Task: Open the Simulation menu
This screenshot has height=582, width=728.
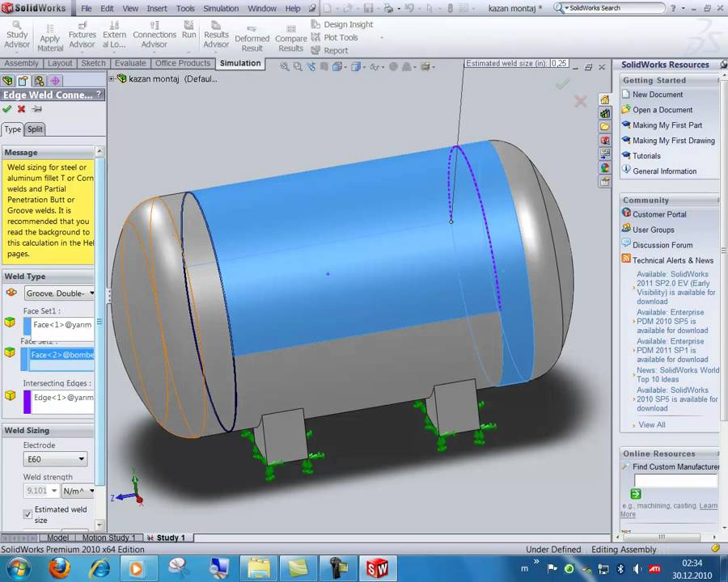Action: (221, 8)
